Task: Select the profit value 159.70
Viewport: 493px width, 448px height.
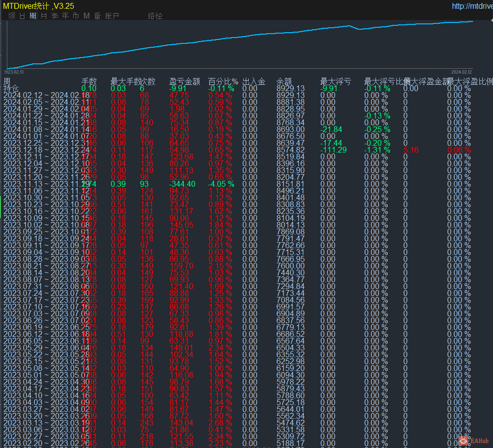Action: [181, 266]
